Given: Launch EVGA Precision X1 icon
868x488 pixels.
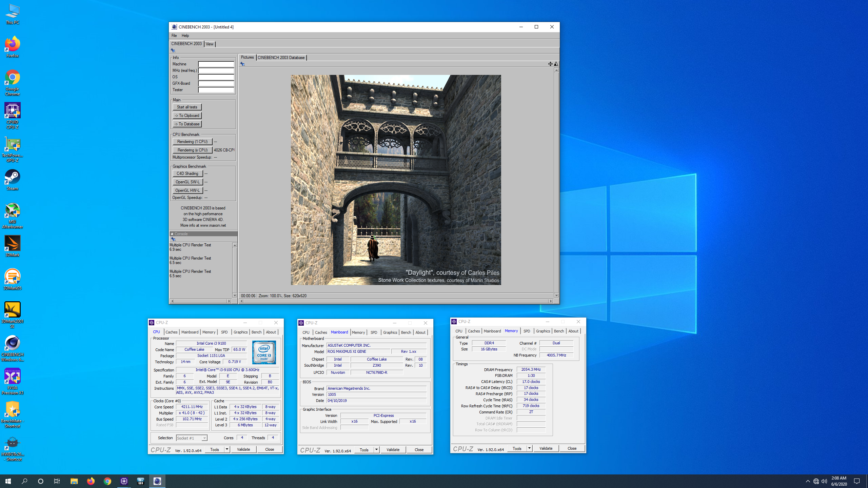Looking at the screenshot, I should coord(12,381).
